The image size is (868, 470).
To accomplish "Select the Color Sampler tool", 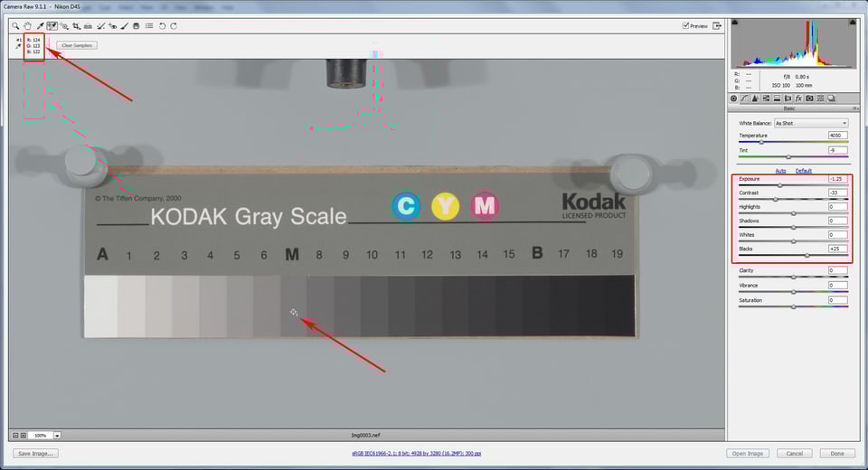I will [52, 26].
